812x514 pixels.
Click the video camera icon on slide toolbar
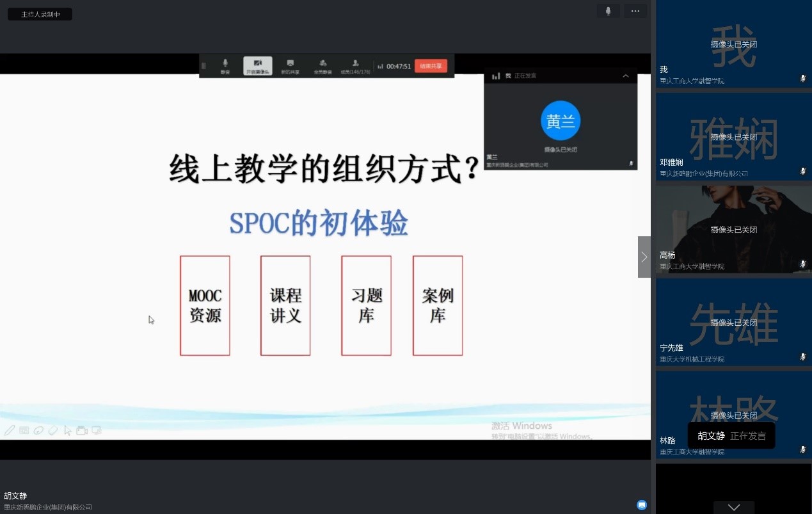[x=82, y=431]
